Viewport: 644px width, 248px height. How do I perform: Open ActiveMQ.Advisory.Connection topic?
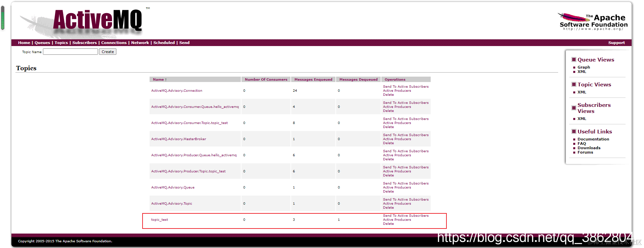(177, 91)
